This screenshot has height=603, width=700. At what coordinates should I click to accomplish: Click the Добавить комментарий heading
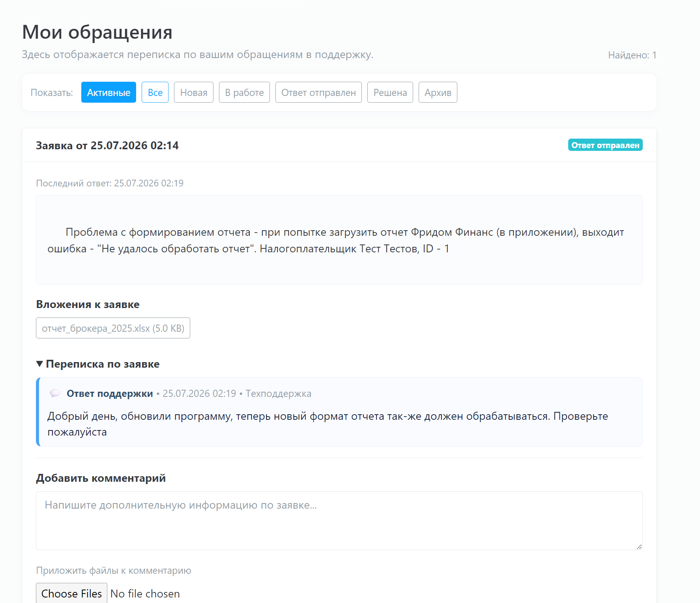pos(101,478)
